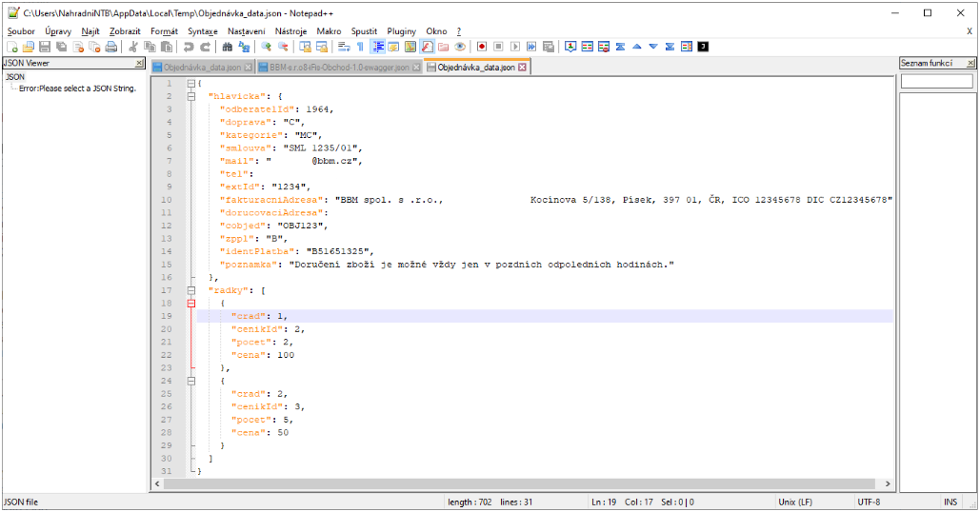Open the Pluginy menu
Image resolution: width=980 pixels, height=512 pixels.
click(401, 31)
